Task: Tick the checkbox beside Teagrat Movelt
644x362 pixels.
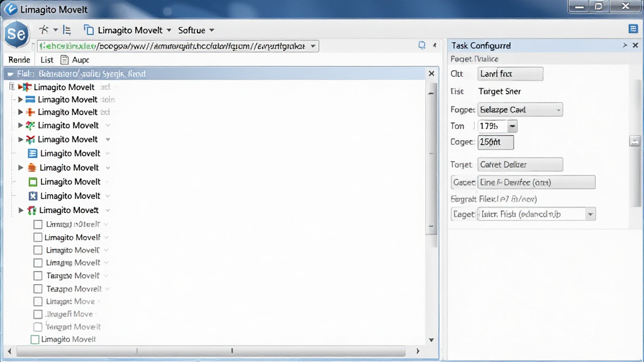Action: point(38,327)
